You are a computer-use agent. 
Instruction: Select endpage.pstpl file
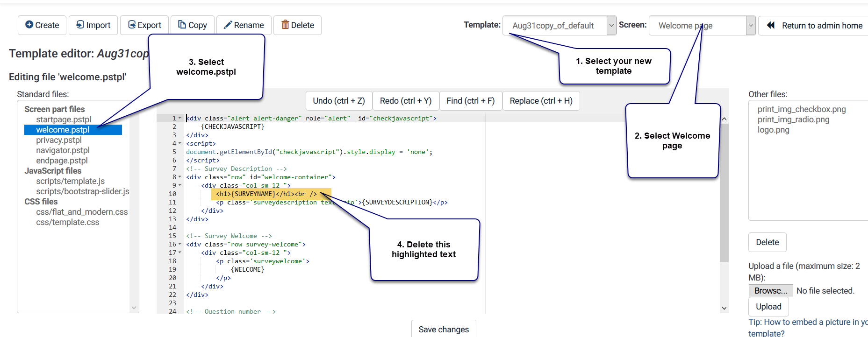click(x=62, y=161)
